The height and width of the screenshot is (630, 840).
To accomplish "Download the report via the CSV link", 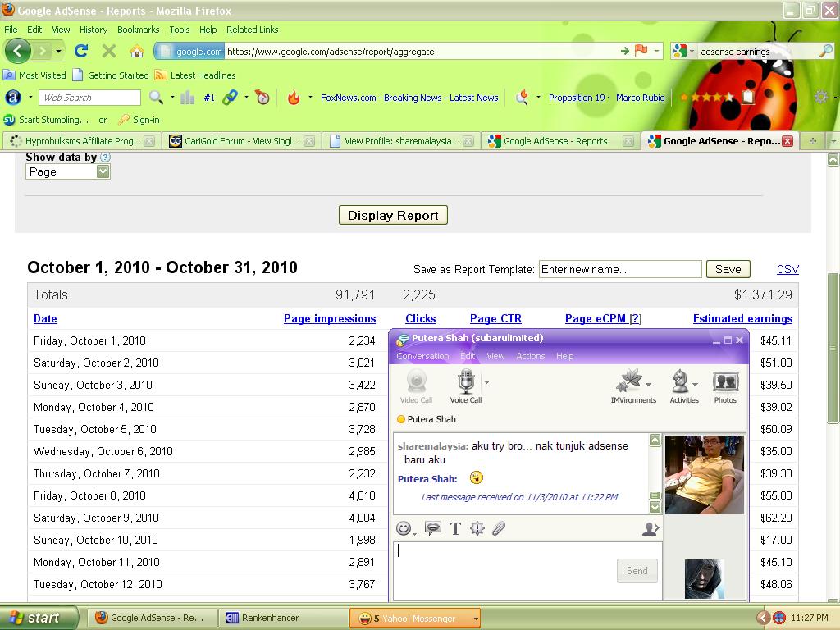I will 787,269.
